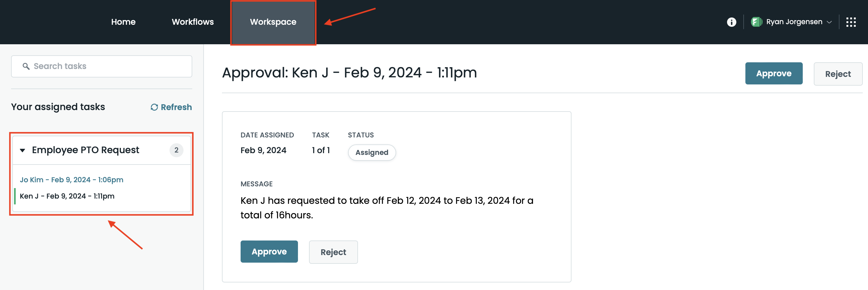
Task: Click the Assigned status pill
Action: click(372, 153)
